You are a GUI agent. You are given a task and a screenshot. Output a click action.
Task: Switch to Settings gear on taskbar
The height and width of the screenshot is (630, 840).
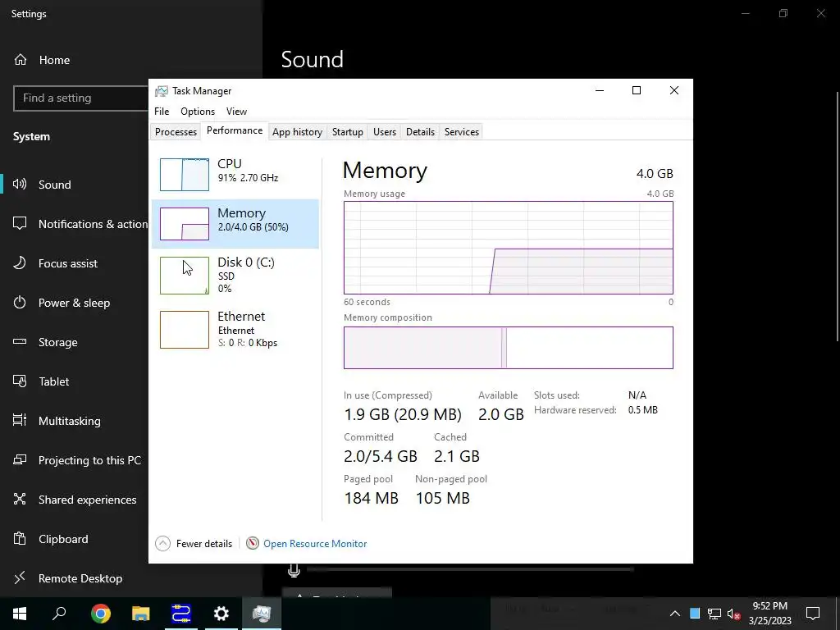click(221, 614)
